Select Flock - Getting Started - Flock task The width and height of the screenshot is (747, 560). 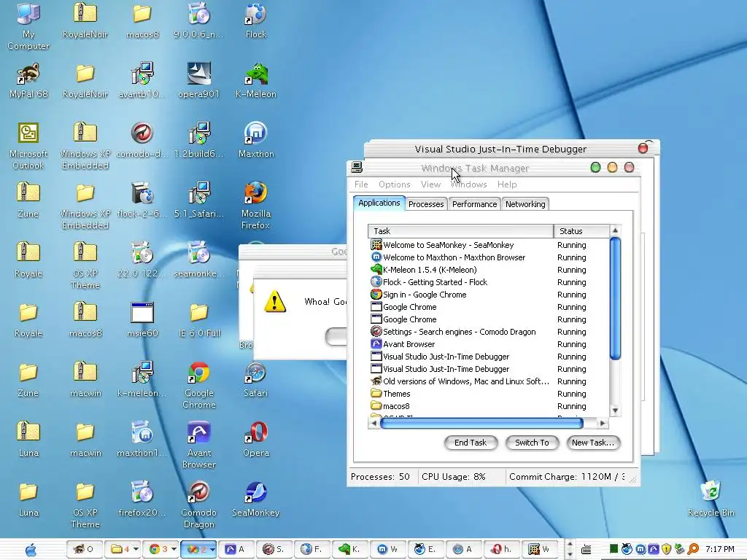489,282
